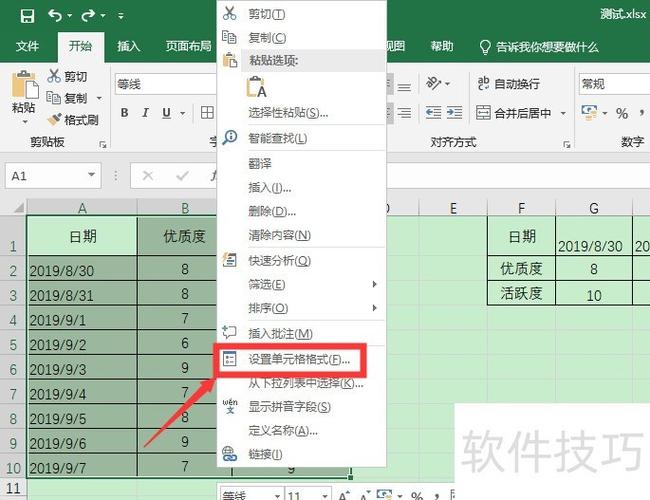Open the 帮助 ribbon tab
The image size is (650, 500).
(441, 46)
